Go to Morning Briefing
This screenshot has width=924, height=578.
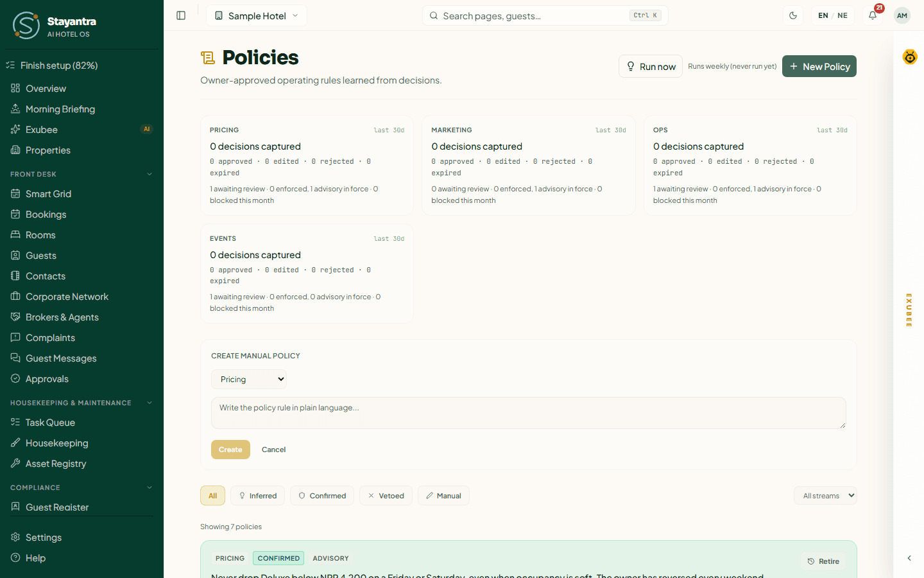point(81,109)
